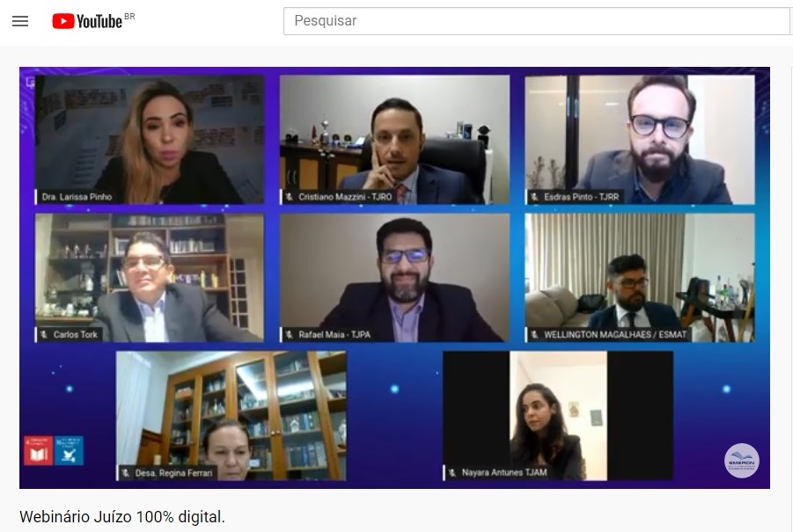Click the muted mic icon beside Esdras Pinto
This screenshot has height=532, width=793.
(534, 196)
